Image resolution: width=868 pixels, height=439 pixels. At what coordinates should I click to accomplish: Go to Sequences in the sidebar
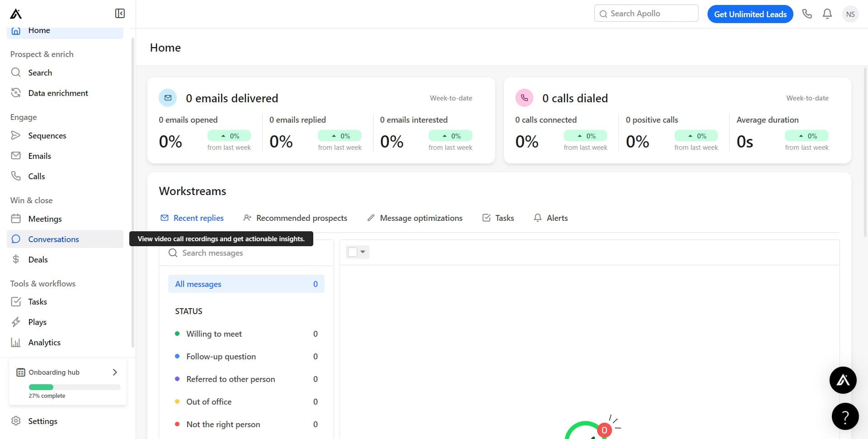tap(47, 136)
